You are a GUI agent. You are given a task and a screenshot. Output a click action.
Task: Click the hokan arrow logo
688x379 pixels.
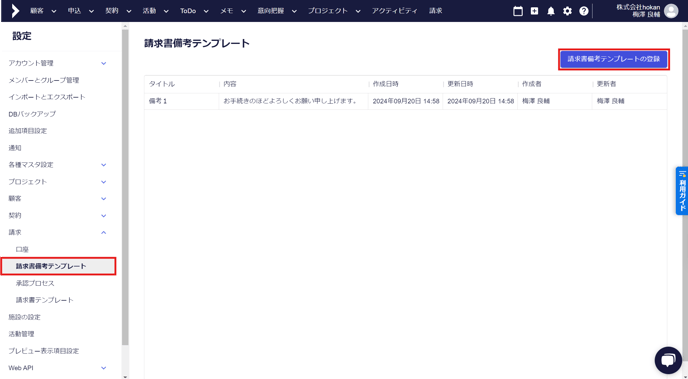(15, 11)
